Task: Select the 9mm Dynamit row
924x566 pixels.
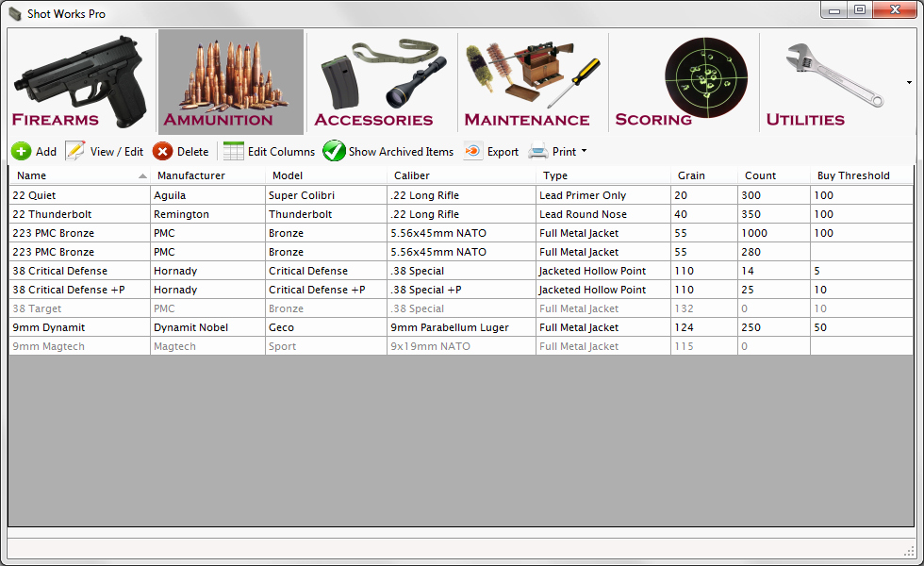Action: click(x=461, y=327)
